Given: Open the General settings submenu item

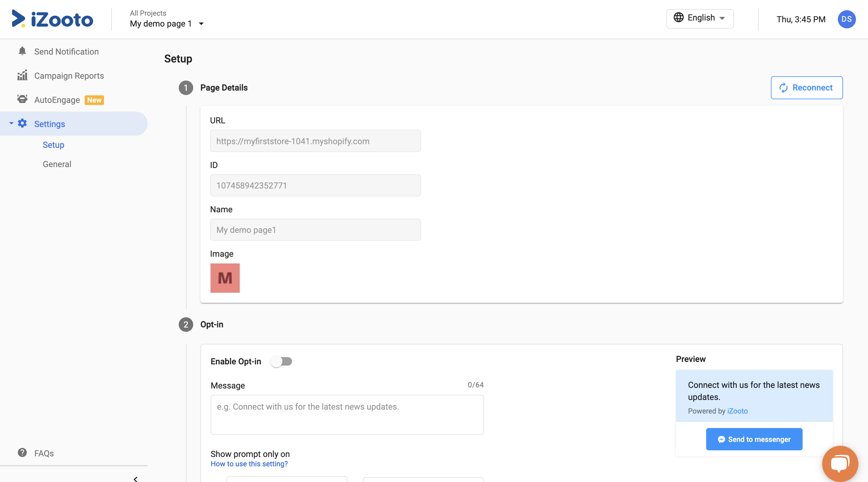Looking at the screenshot, I should [x=57, y=164].
